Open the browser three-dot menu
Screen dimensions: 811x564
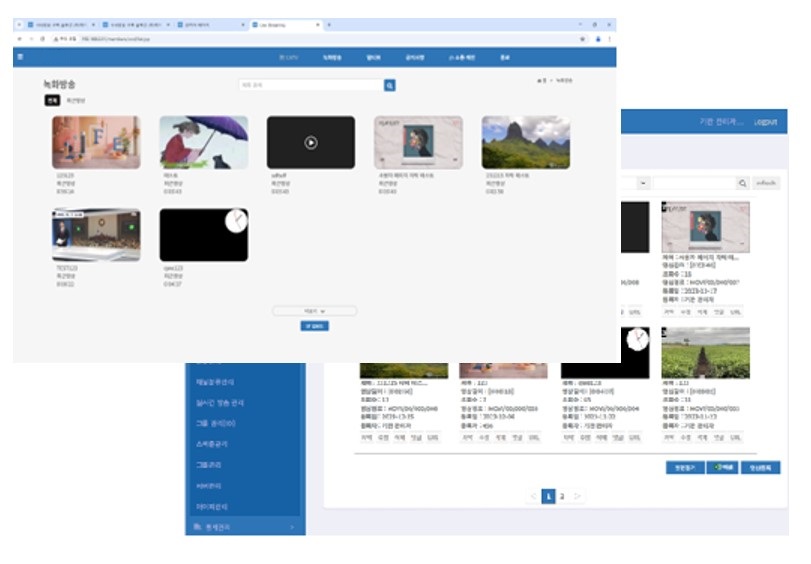click(609, 39)
